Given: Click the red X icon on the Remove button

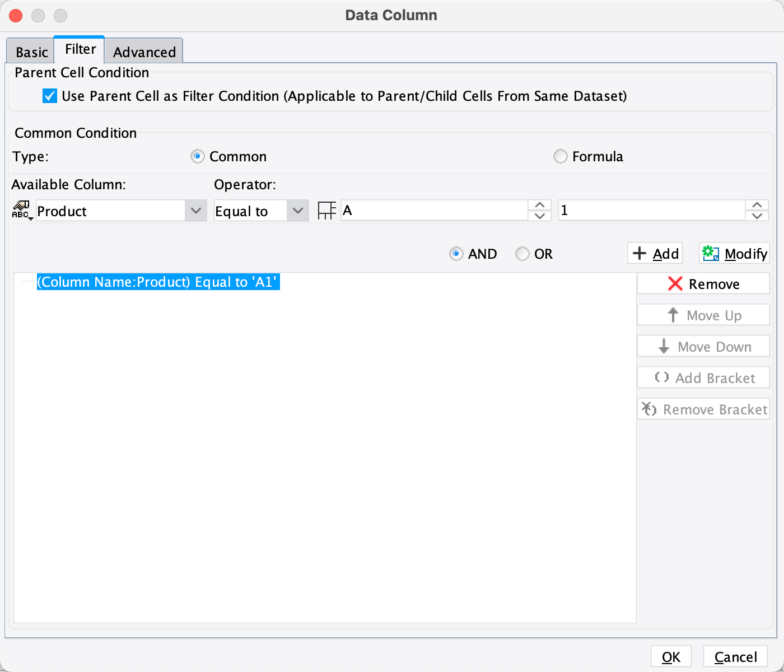Looking at the screenshot, I should pos(675,283).
